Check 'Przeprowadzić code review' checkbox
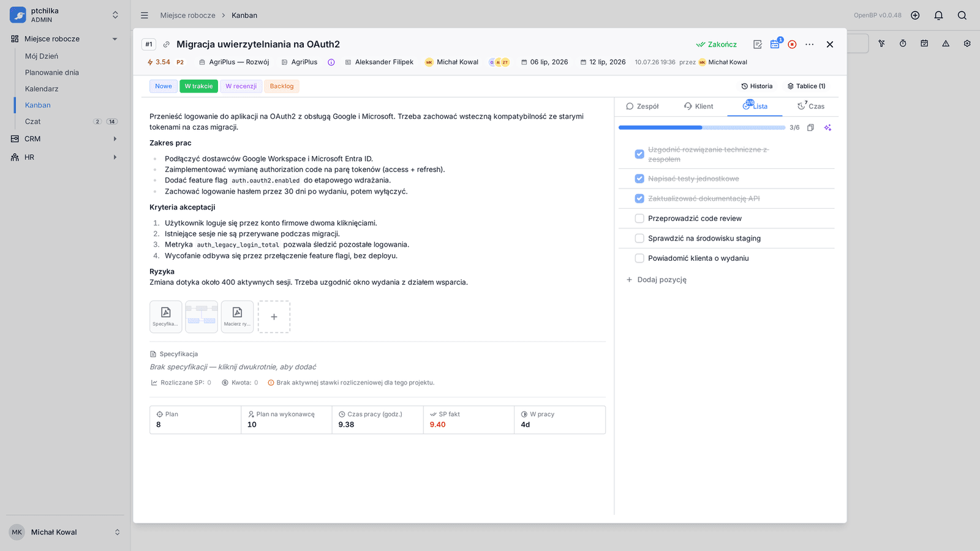The image size is (980, 551). (639, 219)
